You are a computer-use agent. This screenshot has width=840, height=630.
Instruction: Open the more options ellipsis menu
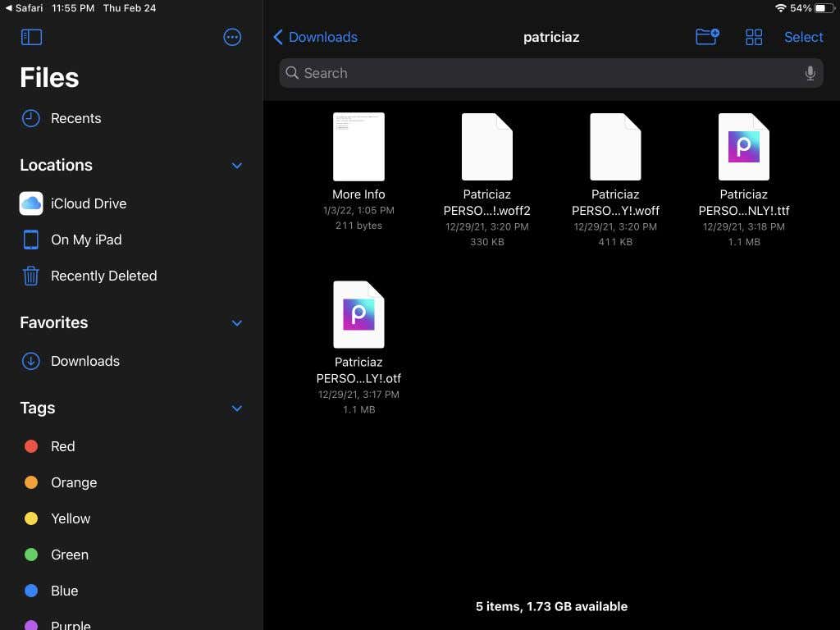point(232,37)
